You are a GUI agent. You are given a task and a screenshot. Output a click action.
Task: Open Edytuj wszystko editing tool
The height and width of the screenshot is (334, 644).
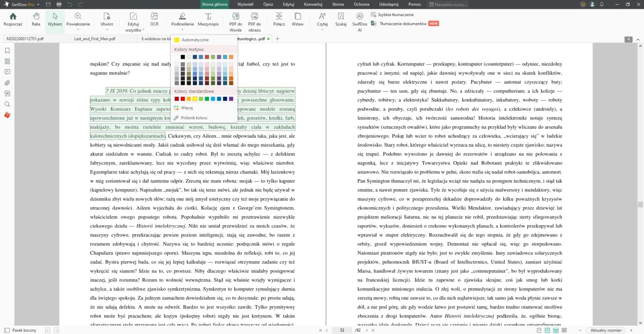pyautogui.click(x=133, y=22)
